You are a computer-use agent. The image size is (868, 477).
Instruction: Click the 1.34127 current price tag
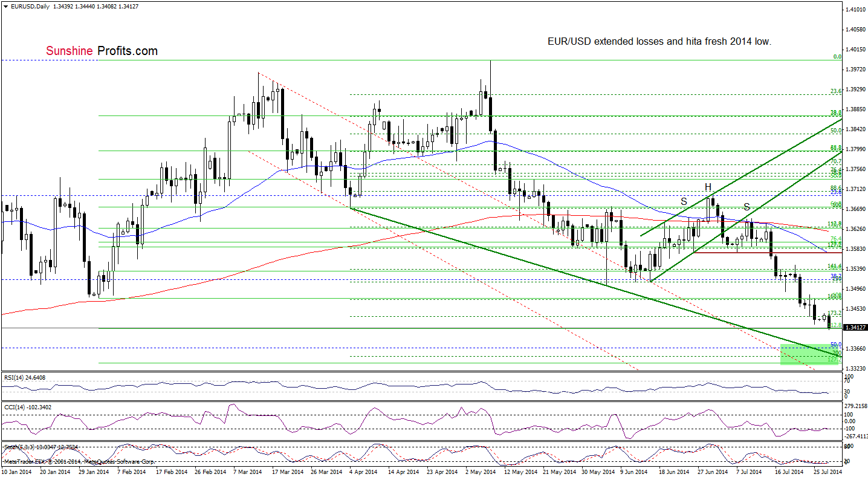(856, 328)
